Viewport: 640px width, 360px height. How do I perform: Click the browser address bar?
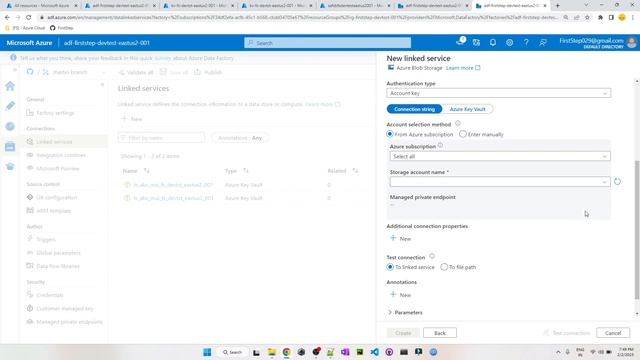point(302,18)
